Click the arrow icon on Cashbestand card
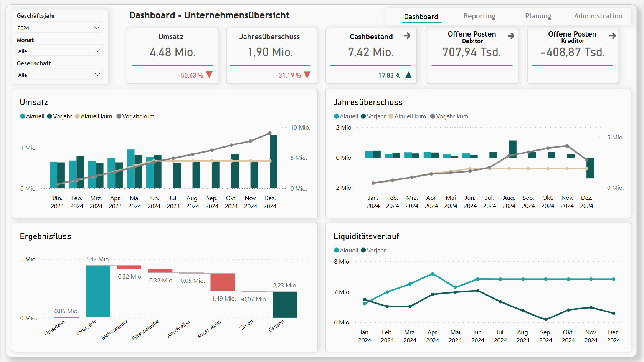This screenshot has height=362, width=644. pyautogui.click(x=407, y=36)
